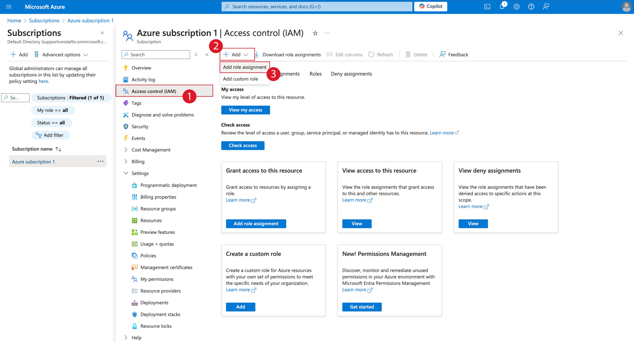Open Advanced options dropdown

pyautogui.click(x=61, y=55)
